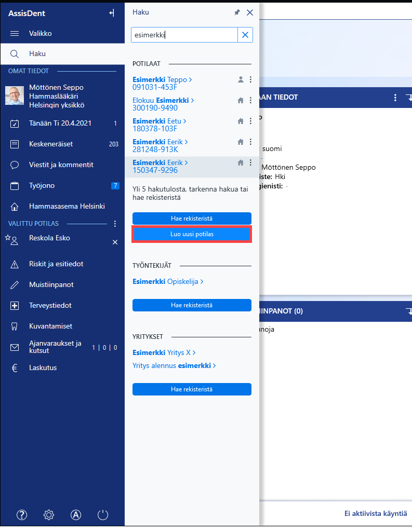Open options menu for Eerik 150347-9296
The image size is (412, 532).
coord(250,162)
